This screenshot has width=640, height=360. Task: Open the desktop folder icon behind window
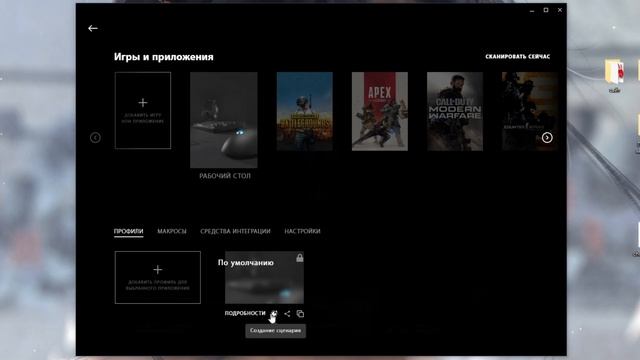tap(614, 72)
